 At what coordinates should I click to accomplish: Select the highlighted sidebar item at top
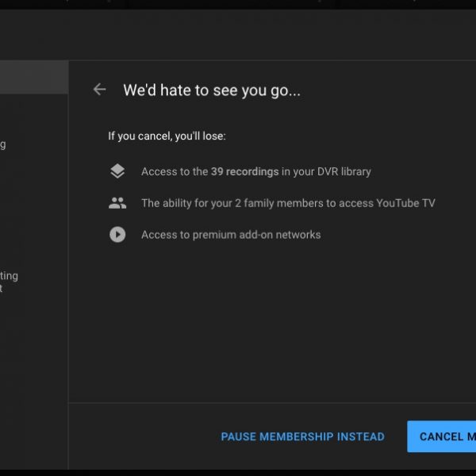point(33,78)
